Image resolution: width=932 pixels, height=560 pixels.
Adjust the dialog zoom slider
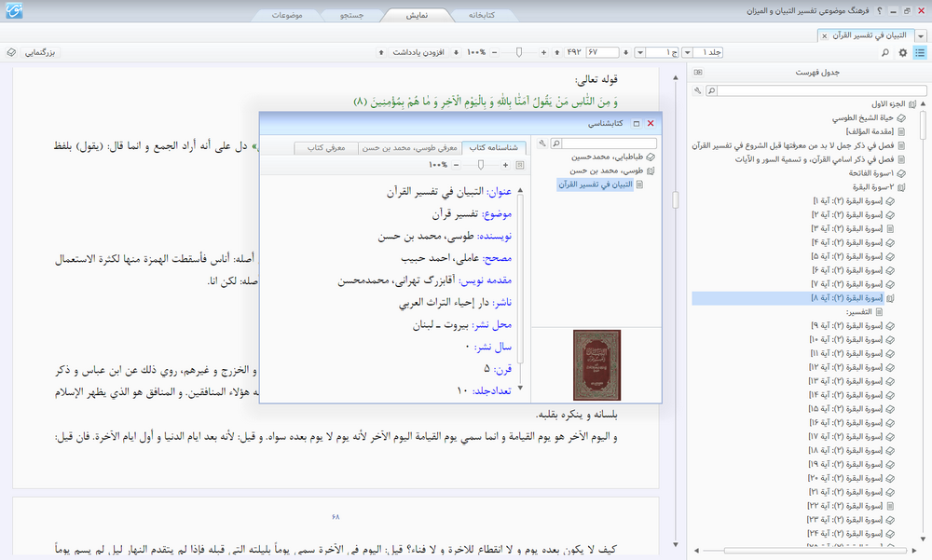tap(481, 165)
